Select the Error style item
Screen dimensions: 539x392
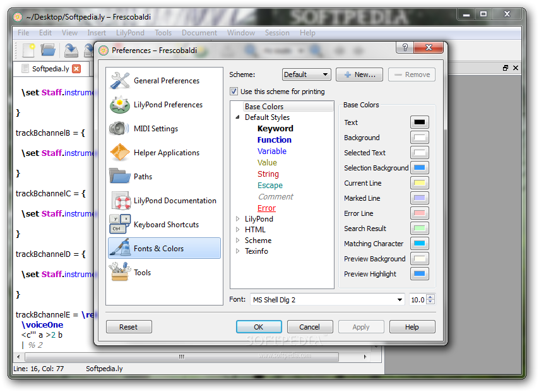[266, 208]
